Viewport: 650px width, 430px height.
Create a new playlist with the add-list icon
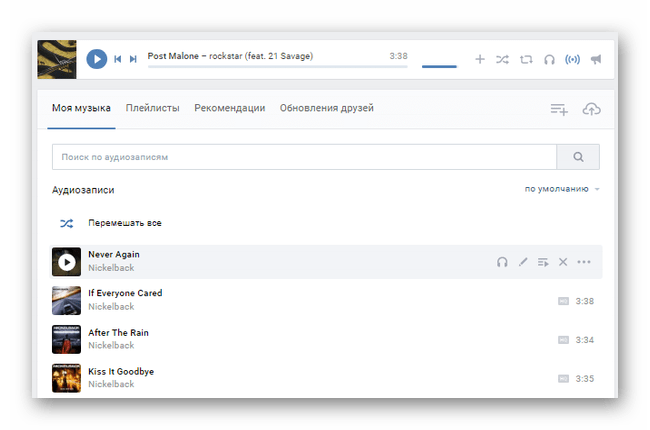(x=559, y=109)
